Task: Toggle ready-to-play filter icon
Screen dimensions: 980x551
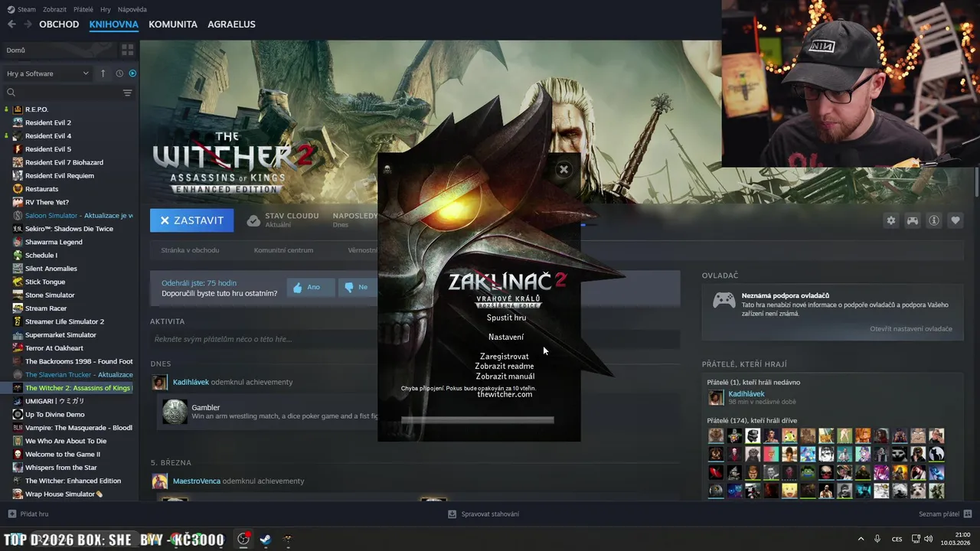Action: coord(132,73)
